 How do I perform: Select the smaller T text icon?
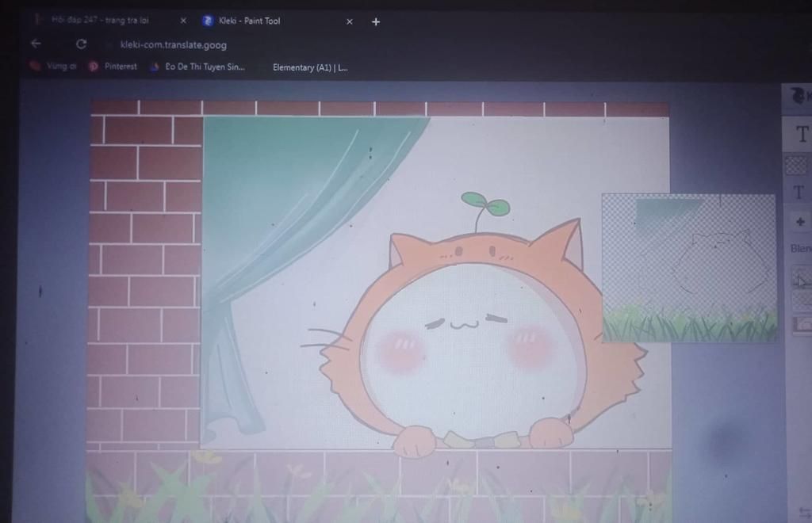tap(799, 193)
